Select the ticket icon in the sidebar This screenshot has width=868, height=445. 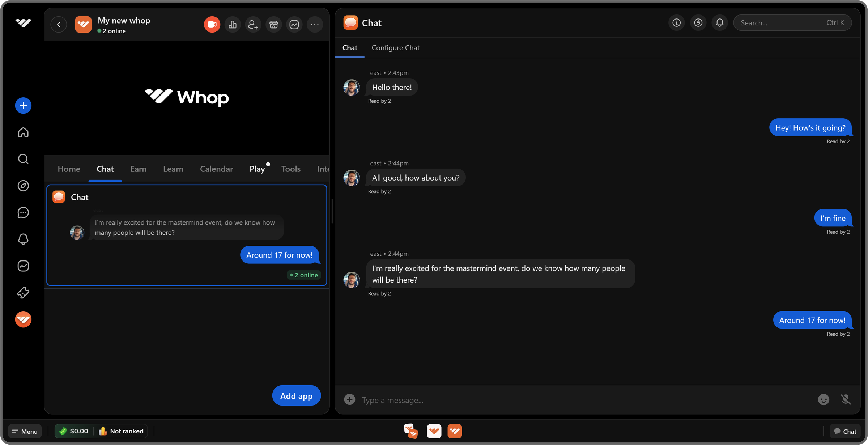pos(23,292)
